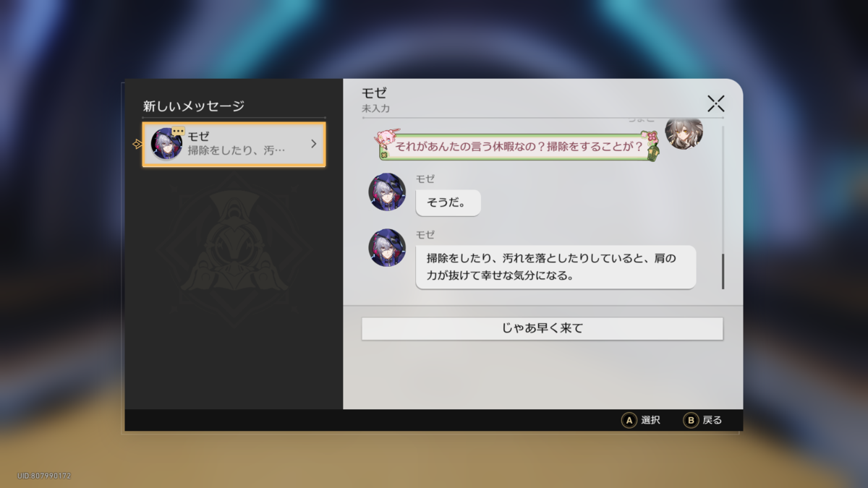Viewport: 868px width, 488px height.
Task: Click the typing indicator badge on モゼ's list avatar
Action: 178,131
